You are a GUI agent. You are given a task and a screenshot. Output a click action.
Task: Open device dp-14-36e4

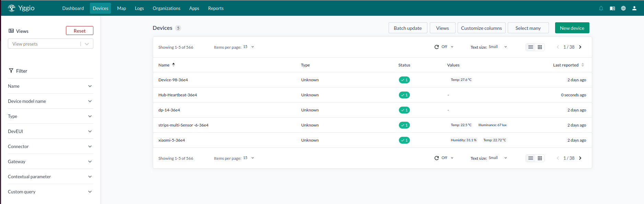(x=169, y=110)
